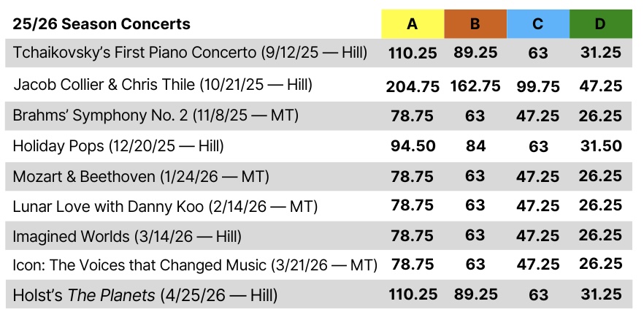The image size is (644, 323).
Task: Click the blue C column header
Action: tap(538, 24)
